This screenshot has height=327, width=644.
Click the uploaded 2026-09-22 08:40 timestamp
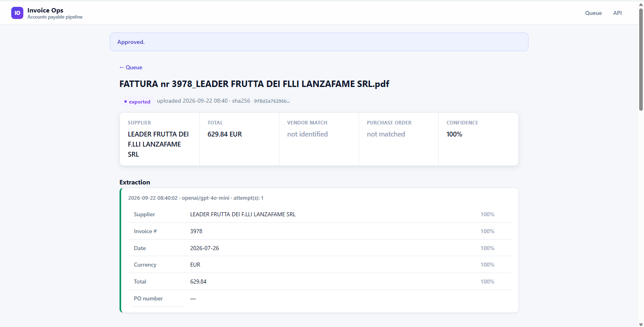192,101
